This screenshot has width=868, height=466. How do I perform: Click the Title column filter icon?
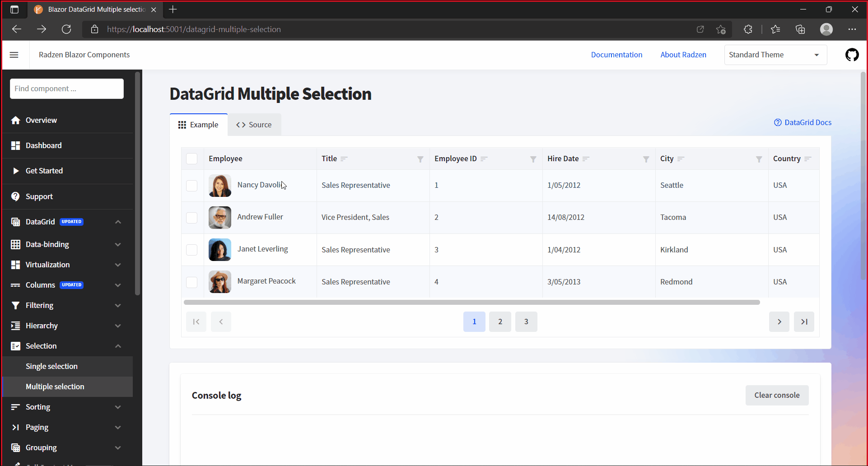(x=420, y=159)
